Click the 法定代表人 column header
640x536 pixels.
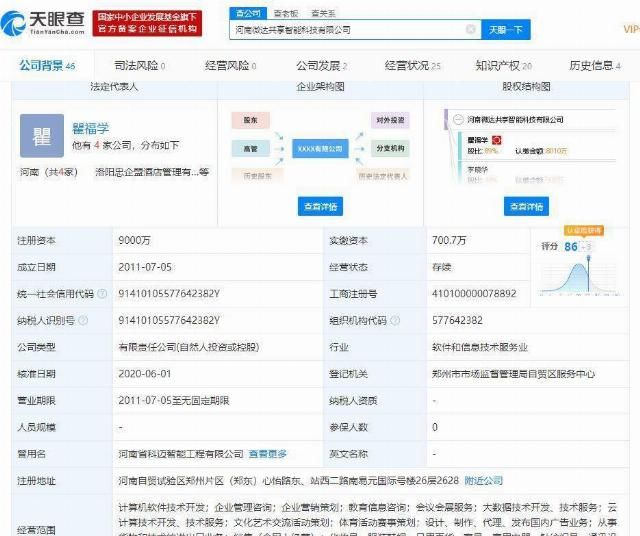pos(114,87)
